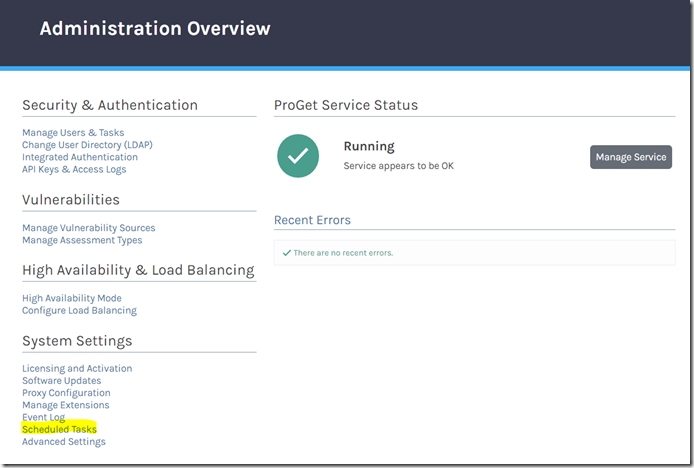Click the 'There are no recent errors' message

(x=343, y=253)
